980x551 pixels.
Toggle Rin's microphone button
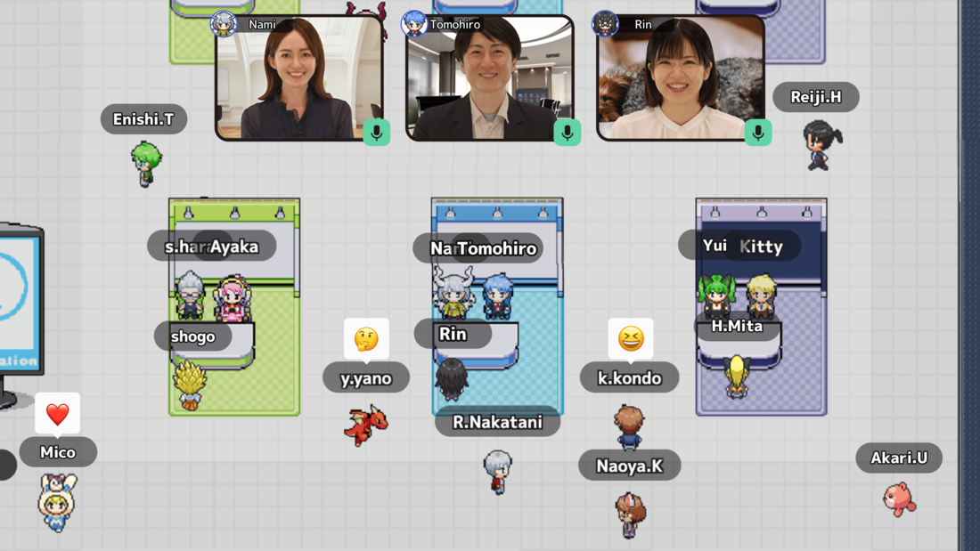758,133
